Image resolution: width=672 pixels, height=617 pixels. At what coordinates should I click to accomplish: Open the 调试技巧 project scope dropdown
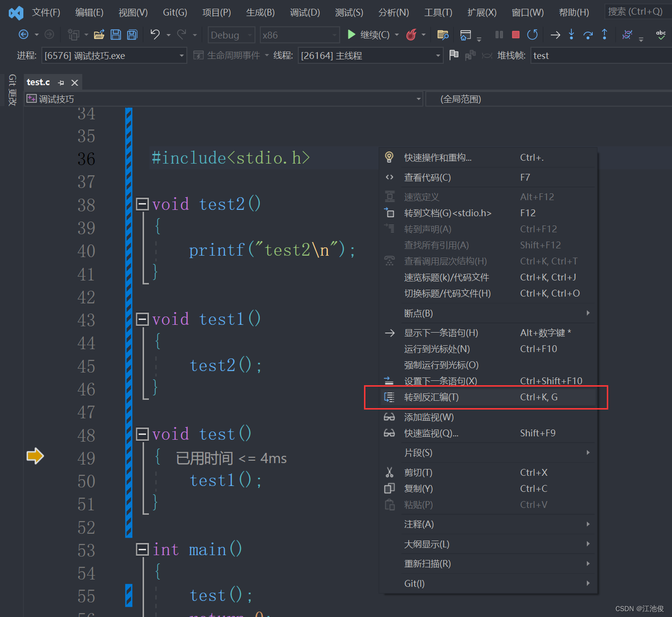click(224, 99)
